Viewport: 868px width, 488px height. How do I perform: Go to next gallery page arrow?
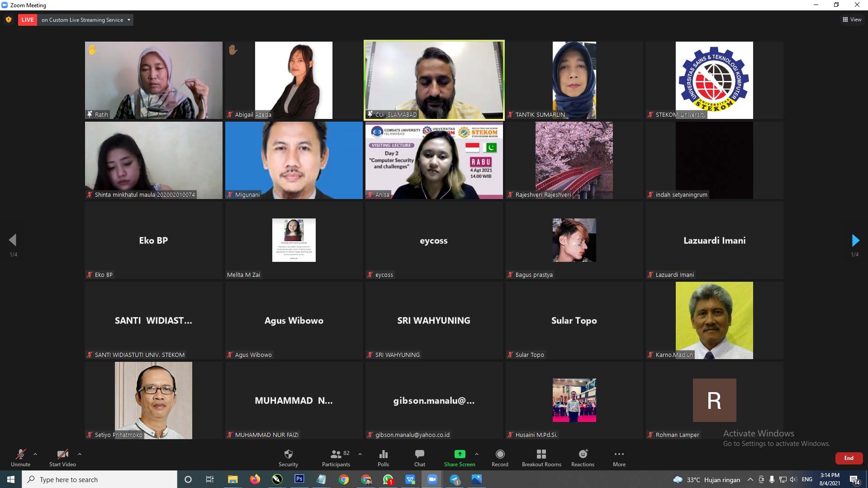click(x=855, y=240)
